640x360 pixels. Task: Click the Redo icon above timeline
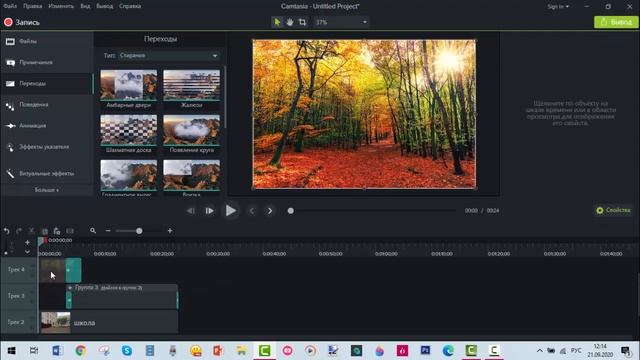tap(19, 231)
